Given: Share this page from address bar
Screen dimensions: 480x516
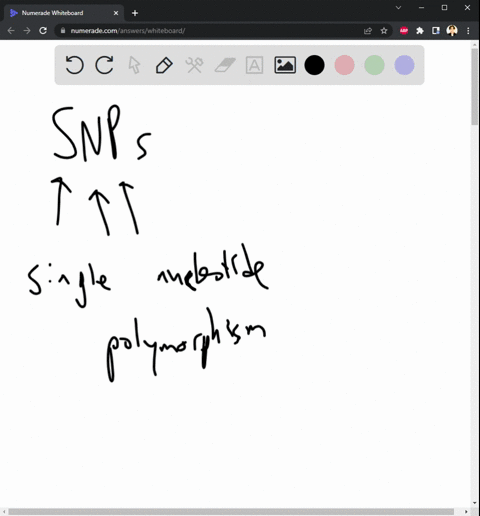Looking at the screenshot, I should coord(368,31).
